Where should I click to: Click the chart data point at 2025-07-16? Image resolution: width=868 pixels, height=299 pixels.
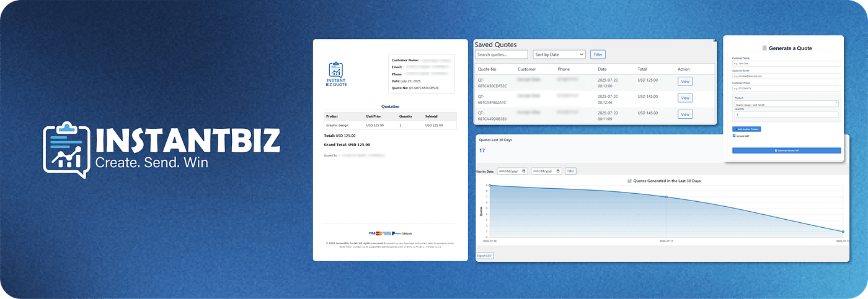pos(489,185)
